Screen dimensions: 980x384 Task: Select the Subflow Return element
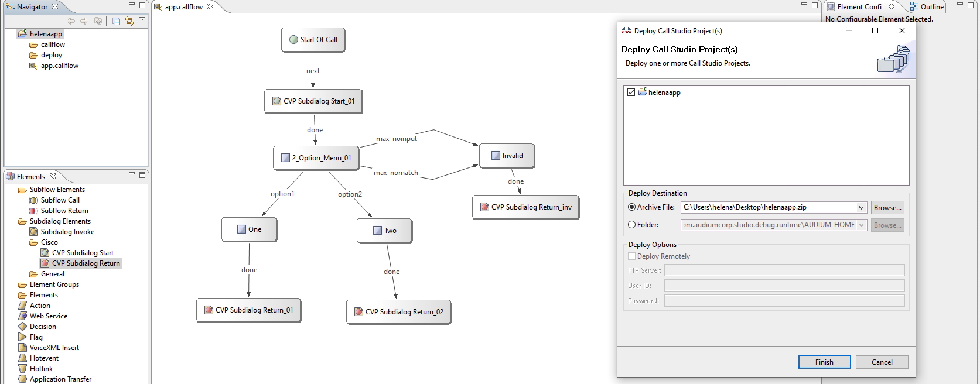(x=59, y=211)
